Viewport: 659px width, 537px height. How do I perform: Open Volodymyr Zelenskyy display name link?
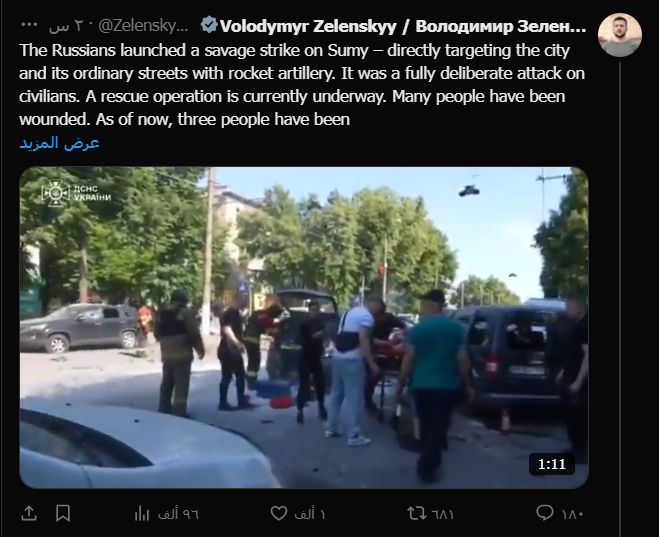pos(403,26)
